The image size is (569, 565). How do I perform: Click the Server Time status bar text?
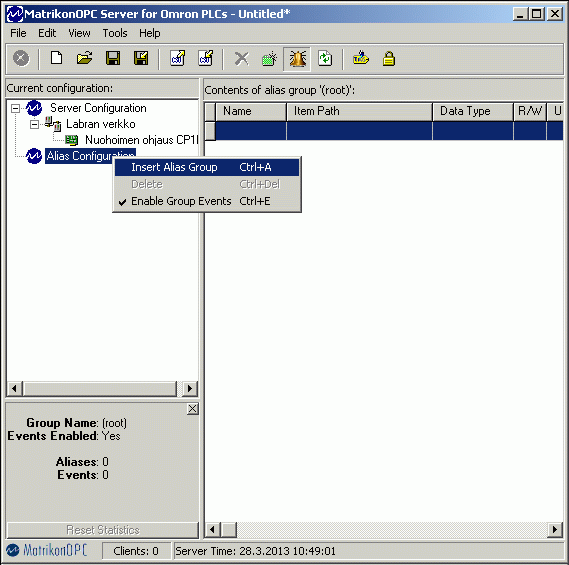[255, 551]
